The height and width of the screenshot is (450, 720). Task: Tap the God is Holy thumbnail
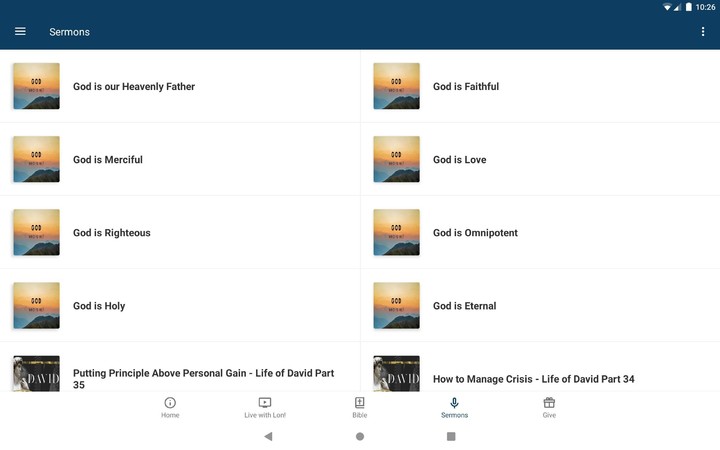pos(36,305)
